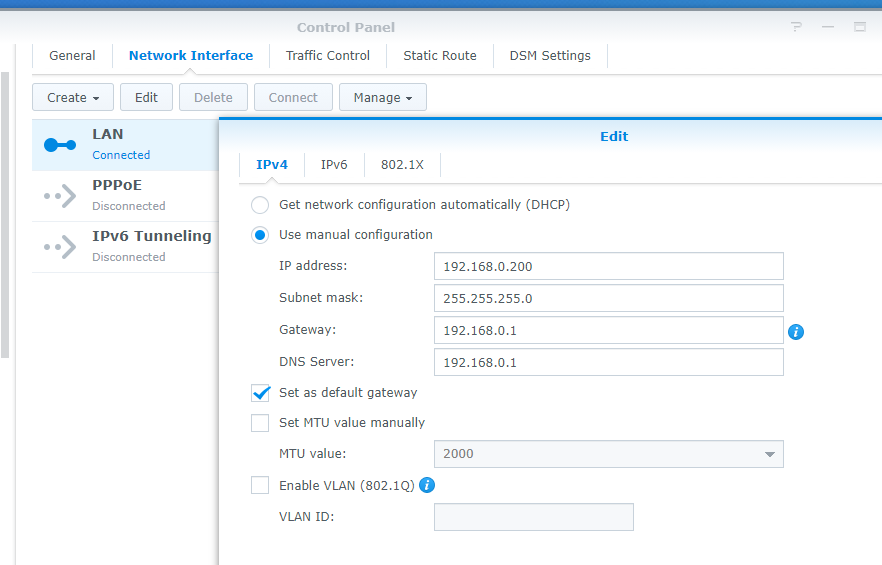Click the Control Panel help question mark
The image size is (882, 565).
coord(796,27)
